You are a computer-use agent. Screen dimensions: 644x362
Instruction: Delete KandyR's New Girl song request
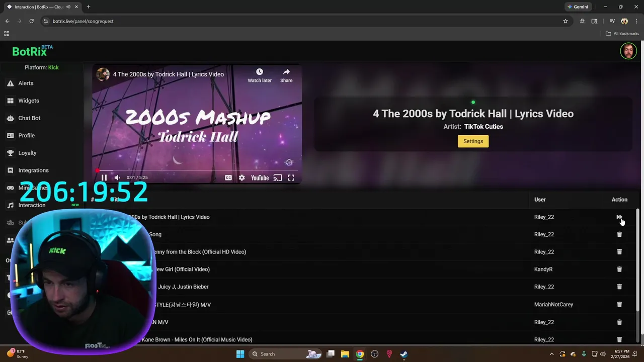click(x=619, y=269)
